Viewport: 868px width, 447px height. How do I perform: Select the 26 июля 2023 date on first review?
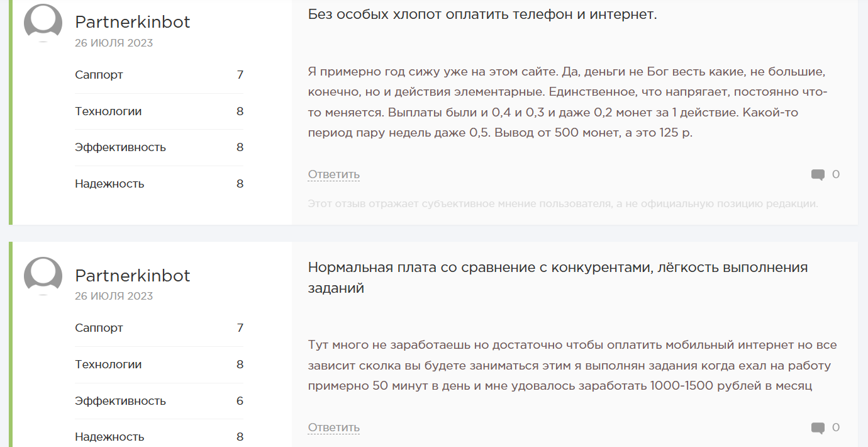(x=114, y=43)
